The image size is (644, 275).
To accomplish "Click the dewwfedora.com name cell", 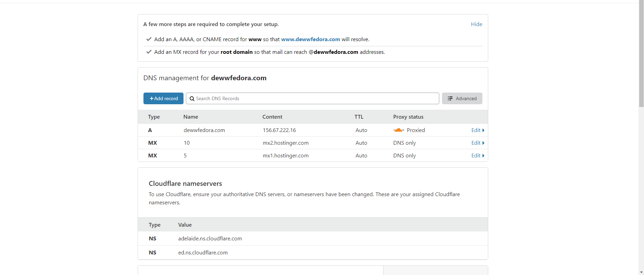I will tap(204, 130).
